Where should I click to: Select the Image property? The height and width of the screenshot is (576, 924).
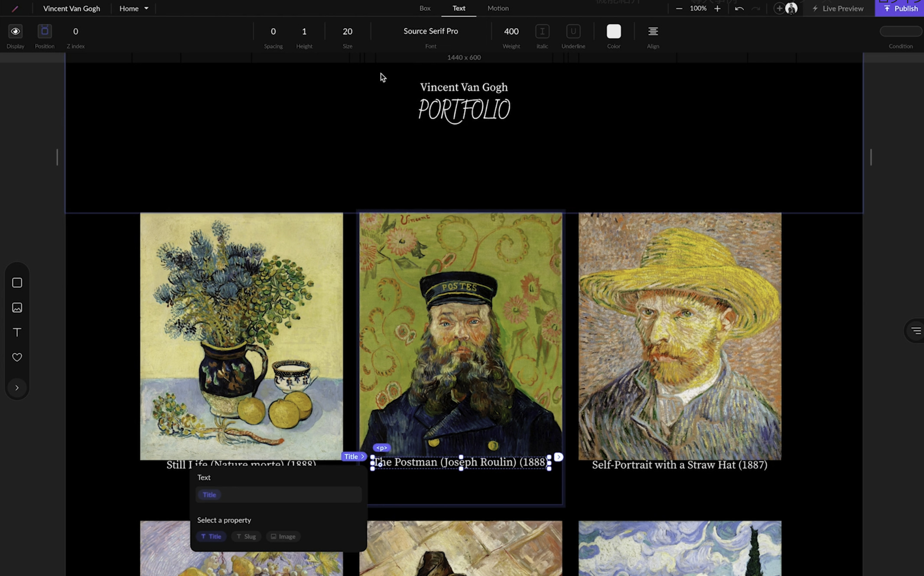(x=283, y=537)
